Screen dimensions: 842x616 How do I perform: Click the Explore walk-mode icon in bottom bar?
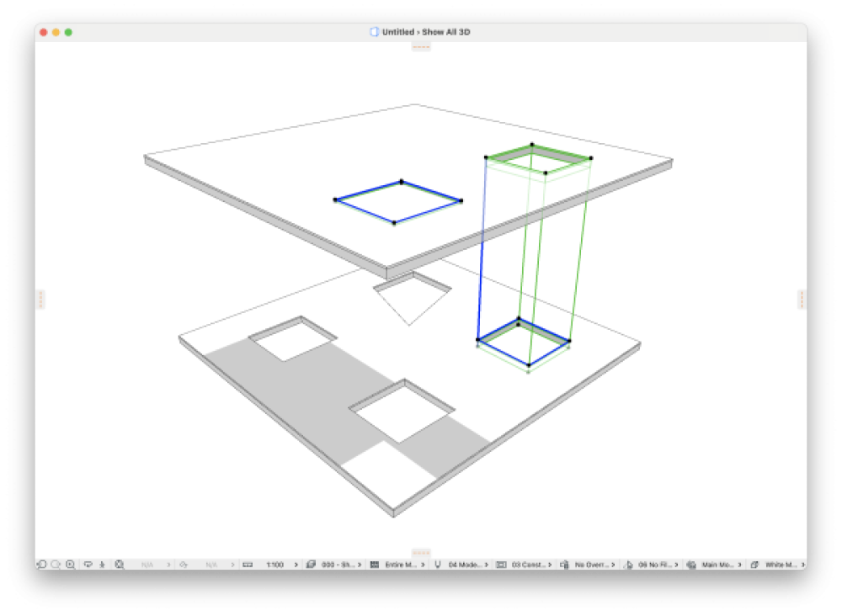103,565
